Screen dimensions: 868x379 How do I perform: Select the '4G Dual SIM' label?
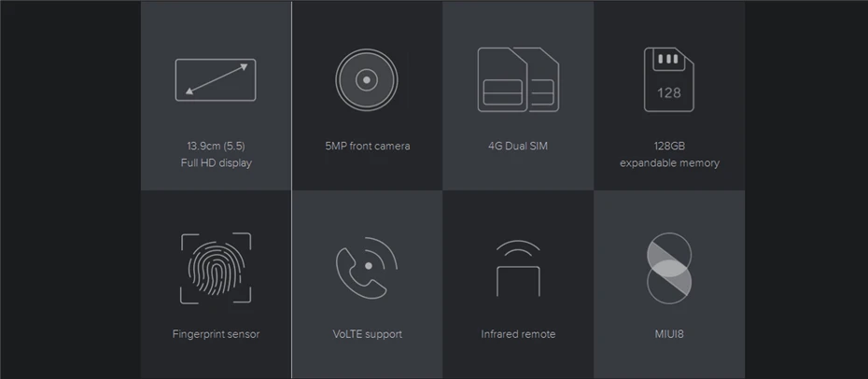(518, 146)
